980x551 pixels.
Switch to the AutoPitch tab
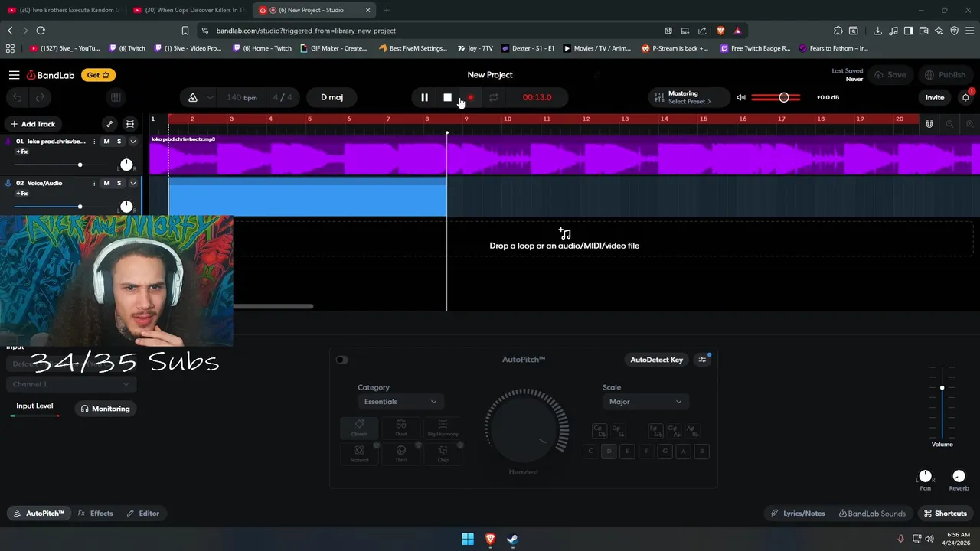[39, 514]
